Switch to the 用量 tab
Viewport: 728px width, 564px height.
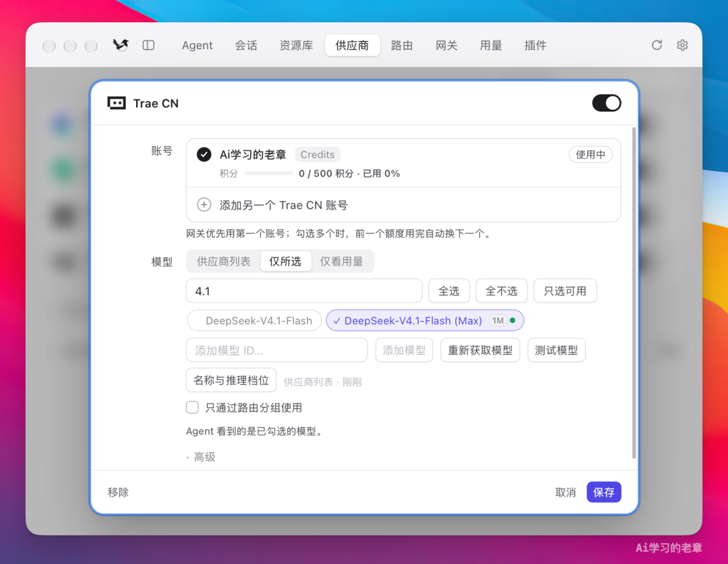(491, 46)
